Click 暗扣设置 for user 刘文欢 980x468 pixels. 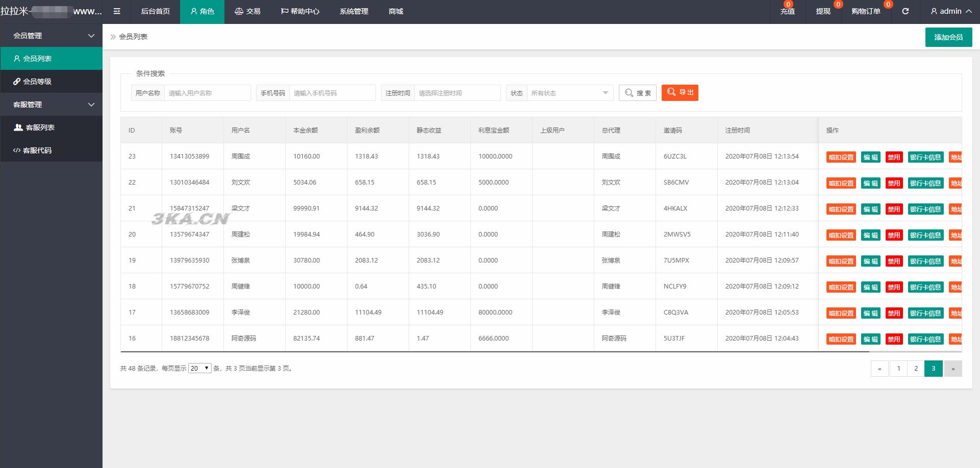click(841, 183)
